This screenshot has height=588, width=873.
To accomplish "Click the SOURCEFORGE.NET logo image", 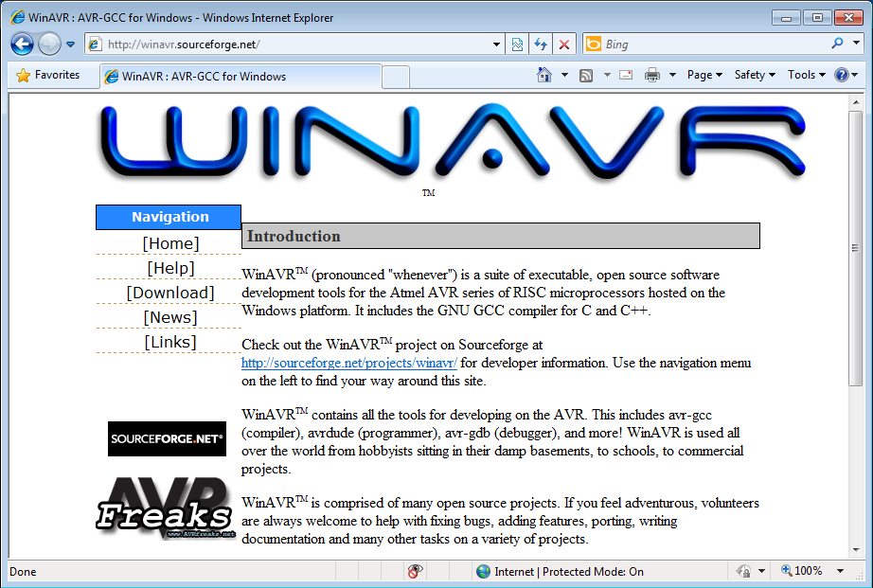I will [167, 438].
